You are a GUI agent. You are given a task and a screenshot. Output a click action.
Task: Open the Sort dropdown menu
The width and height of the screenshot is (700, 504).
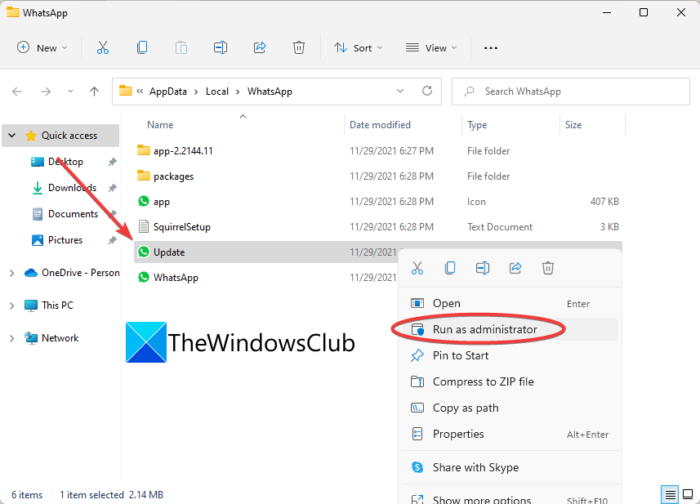(358, 47)
